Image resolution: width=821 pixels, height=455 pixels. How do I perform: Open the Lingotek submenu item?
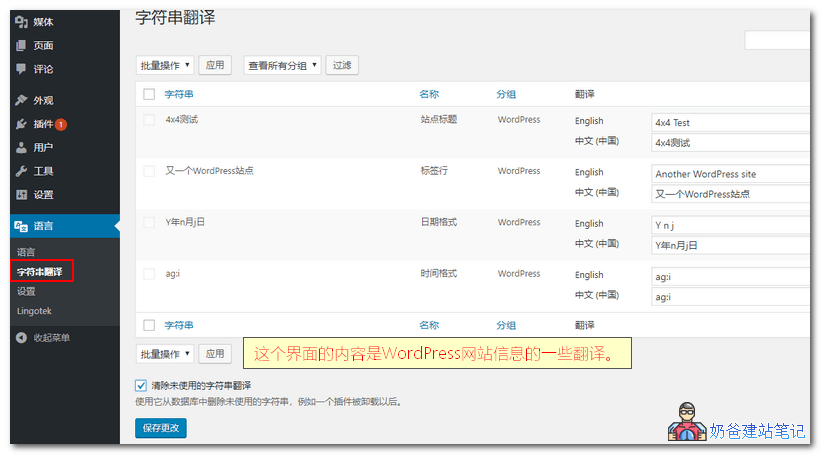coord(35,311)
